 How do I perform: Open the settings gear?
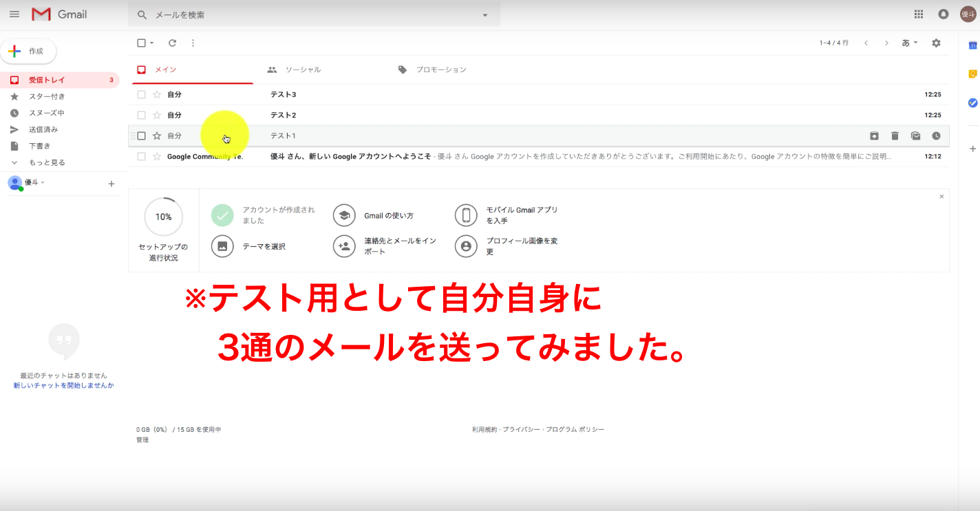point(936,43)
